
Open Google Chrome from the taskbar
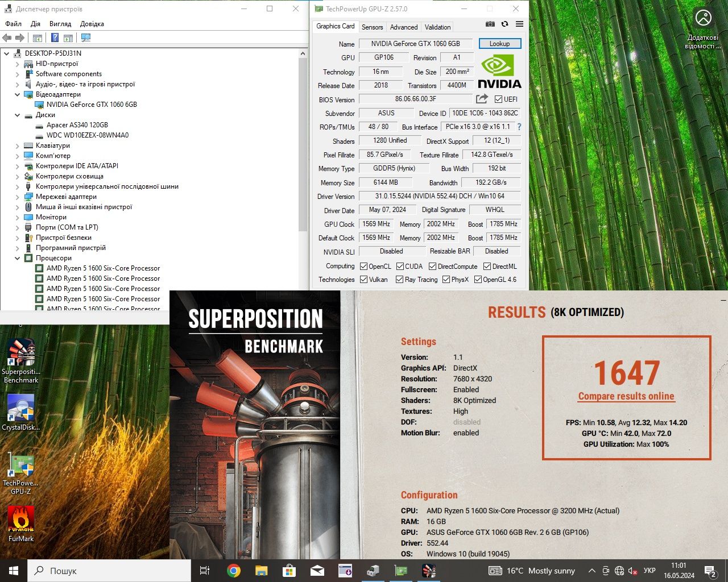click(233, 571)
